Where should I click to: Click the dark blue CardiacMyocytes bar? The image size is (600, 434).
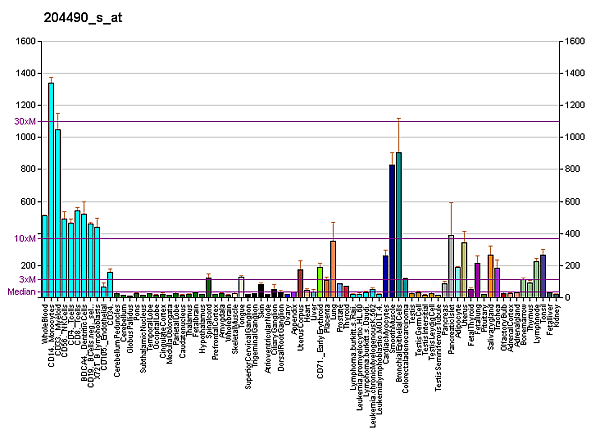click(392, 231)
